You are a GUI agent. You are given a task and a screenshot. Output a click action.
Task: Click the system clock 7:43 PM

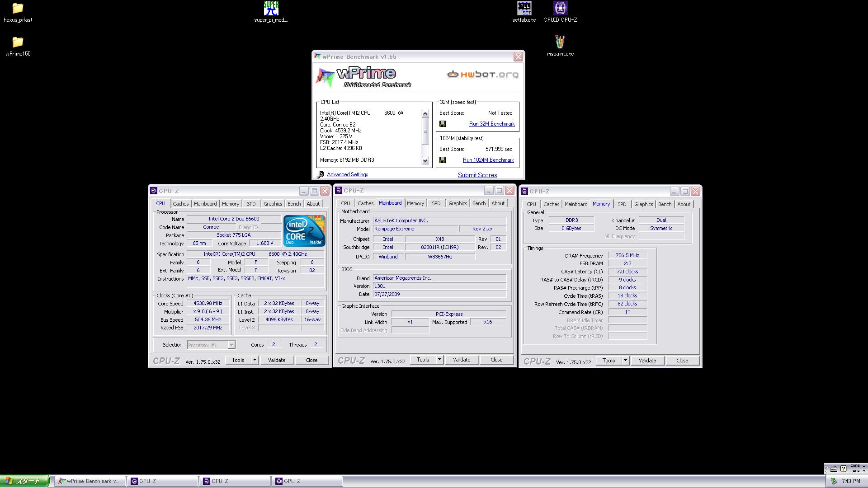click(851, 481)
